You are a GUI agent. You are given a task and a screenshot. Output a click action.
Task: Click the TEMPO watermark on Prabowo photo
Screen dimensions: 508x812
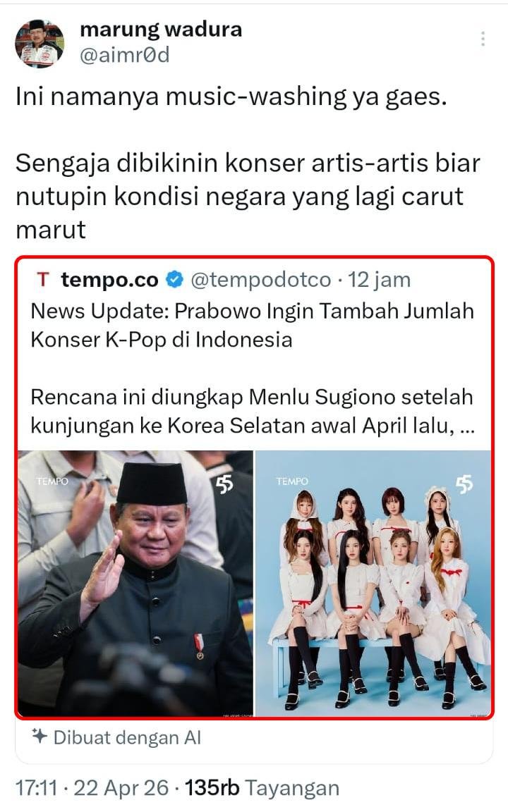52,481
